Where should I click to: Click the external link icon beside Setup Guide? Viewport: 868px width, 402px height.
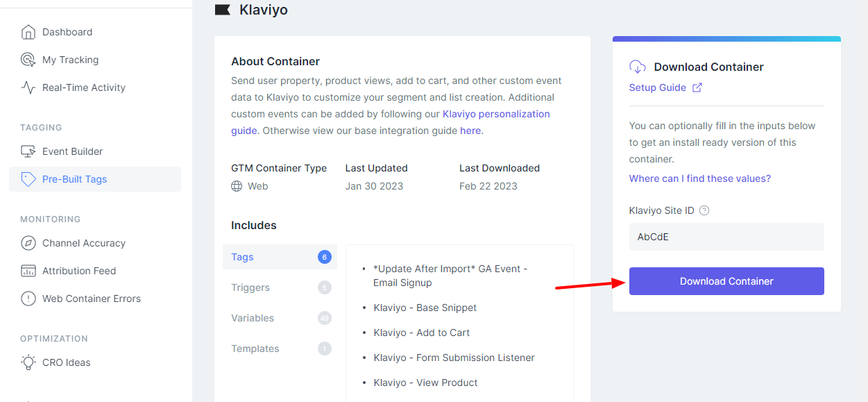pyautogui.click(x=697, y=87)
